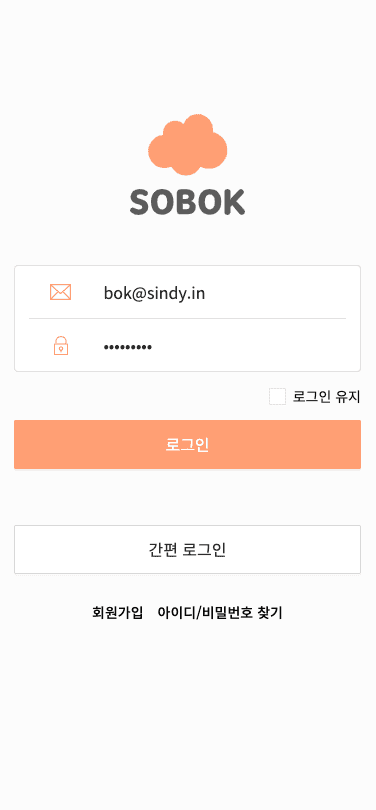
Task: Submit with the orange 로그인 button
Action: [187, 444]
